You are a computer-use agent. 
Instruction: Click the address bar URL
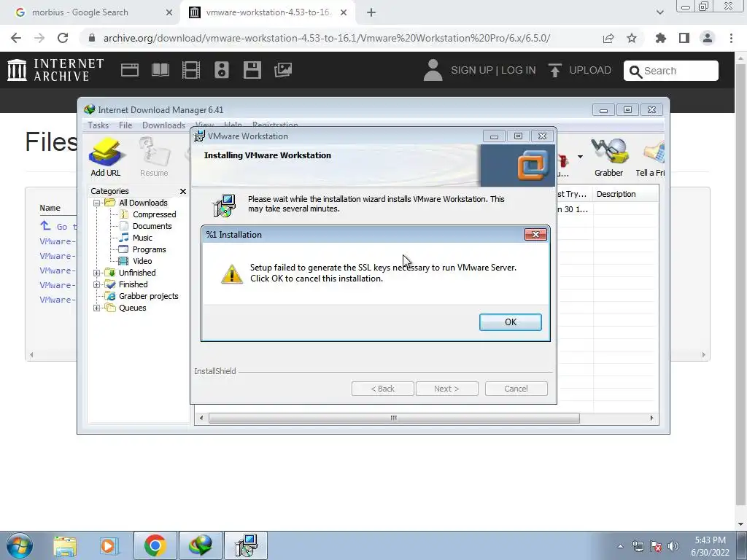pyautogui.click(x=326, y=38)
